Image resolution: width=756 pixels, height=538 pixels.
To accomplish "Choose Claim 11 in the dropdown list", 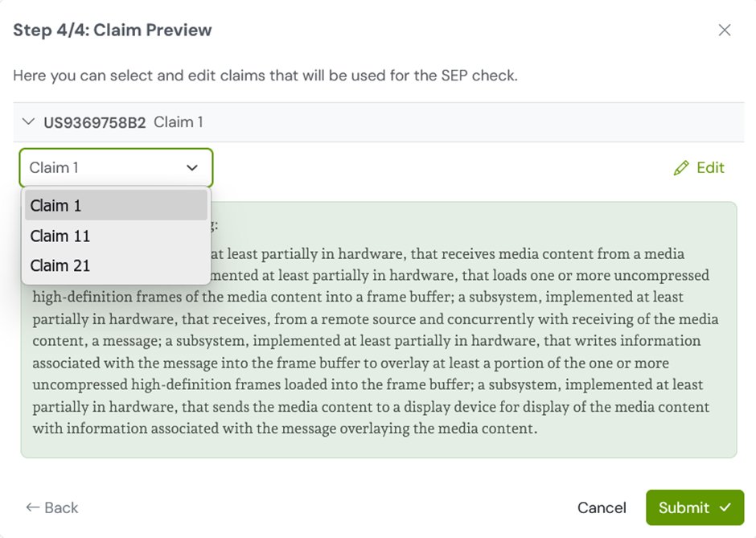I will (x=116, y=236).
